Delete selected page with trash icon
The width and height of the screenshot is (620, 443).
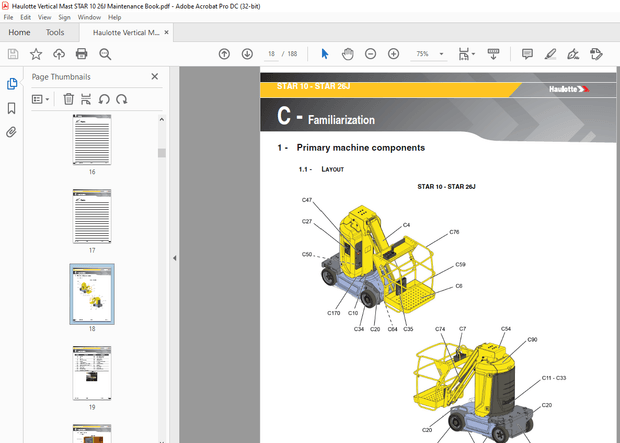click(68, 99)
